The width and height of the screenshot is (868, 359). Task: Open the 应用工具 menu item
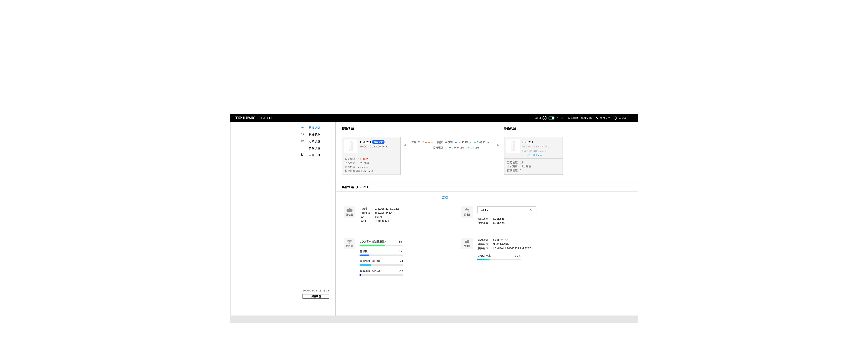(314, 155)
